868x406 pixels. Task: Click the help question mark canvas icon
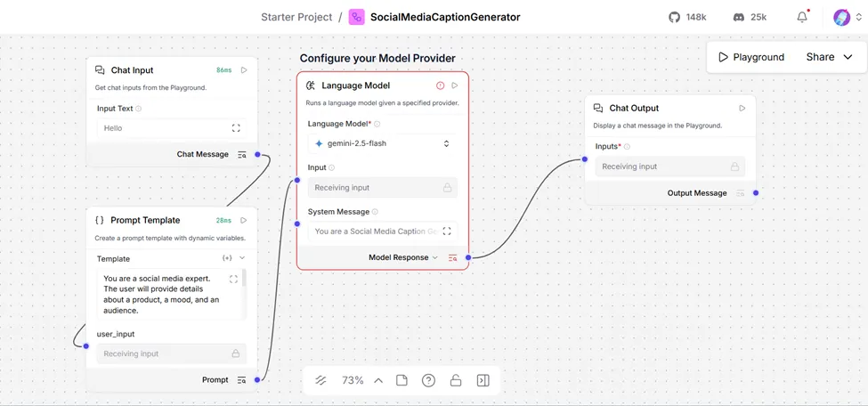click(428, 380)
